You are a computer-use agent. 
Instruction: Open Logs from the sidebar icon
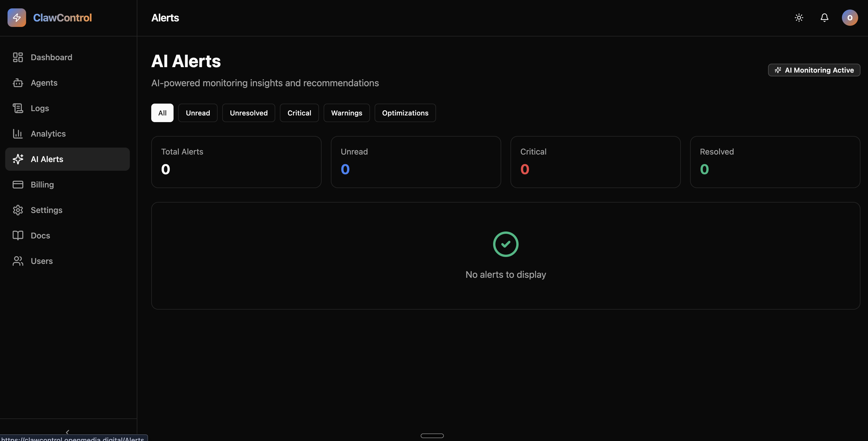(x=17, y=108)
